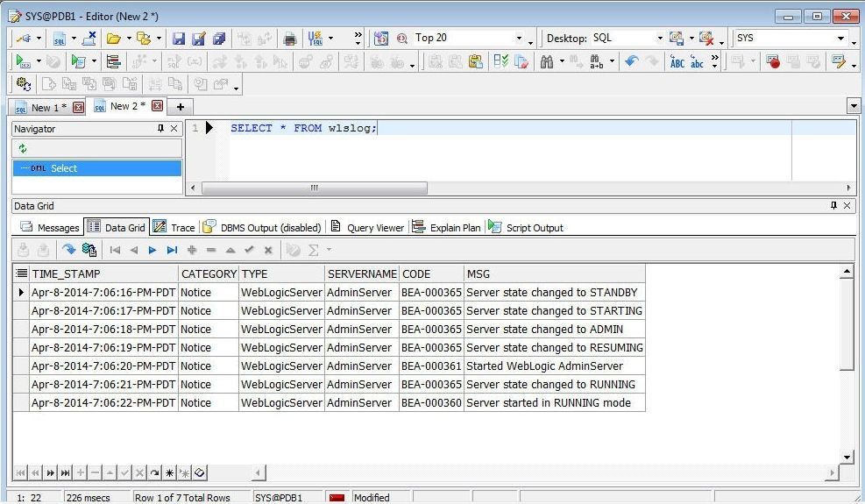Expand the execute statement arrow dropdown

point(39,60)
